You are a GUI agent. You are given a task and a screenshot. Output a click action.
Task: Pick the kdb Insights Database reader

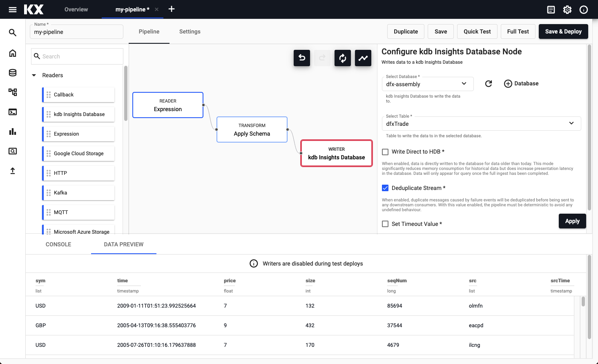point(78,114)
